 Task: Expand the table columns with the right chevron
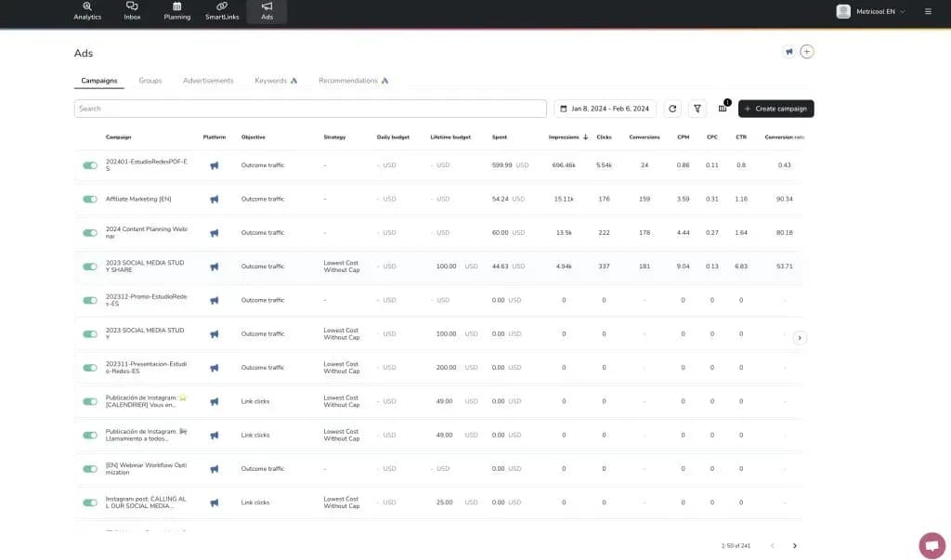tap(800, 338)
